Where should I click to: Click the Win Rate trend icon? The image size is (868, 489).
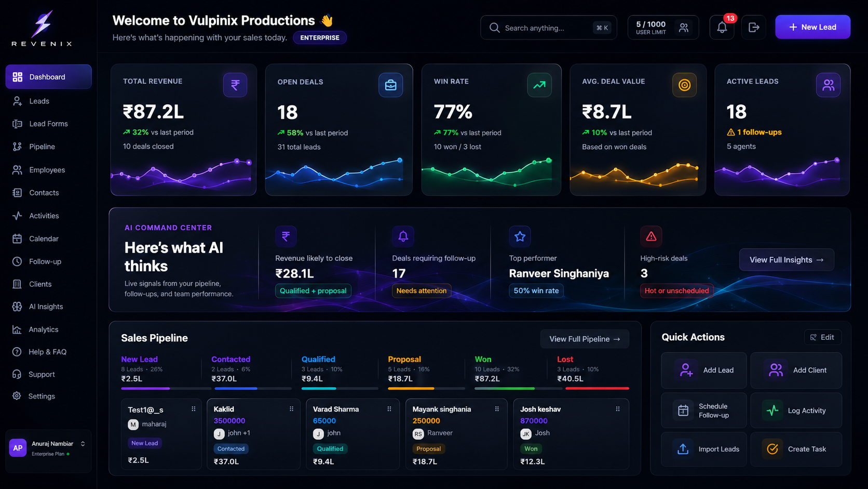(539, 85)
